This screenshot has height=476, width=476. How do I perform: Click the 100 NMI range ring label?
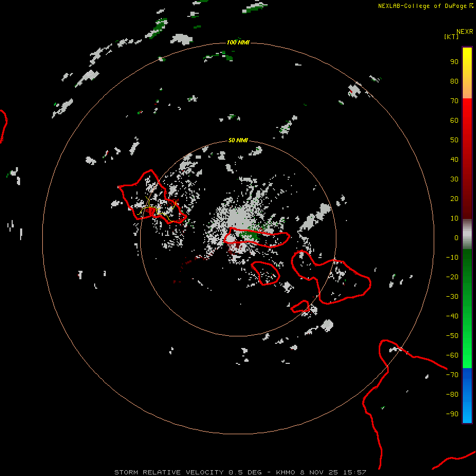pos(238,42)
